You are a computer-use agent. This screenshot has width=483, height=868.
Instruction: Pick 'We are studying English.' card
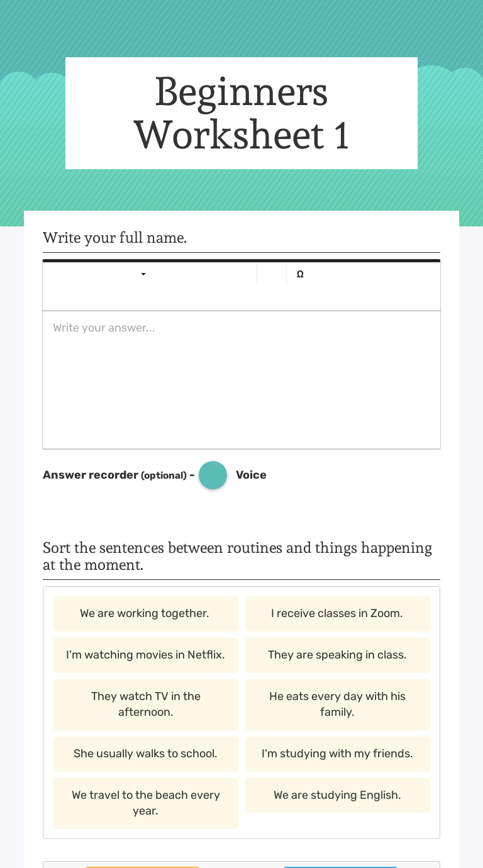coord(337,795)
